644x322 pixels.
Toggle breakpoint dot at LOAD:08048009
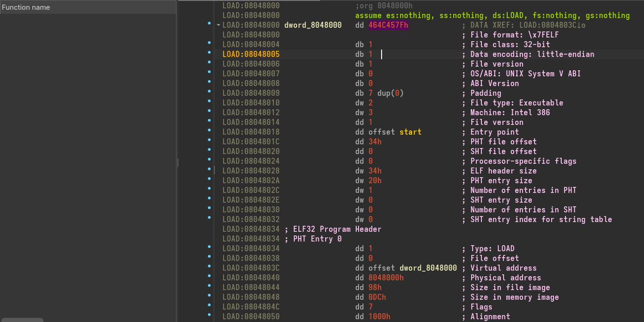209,91
